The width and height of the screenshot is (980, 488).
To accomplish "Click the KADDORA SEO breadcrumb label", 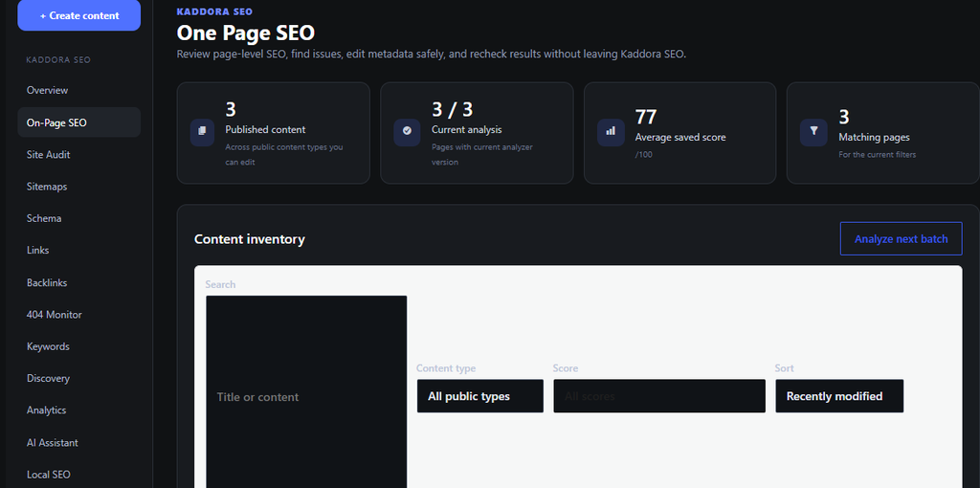I will pos(215,11).
